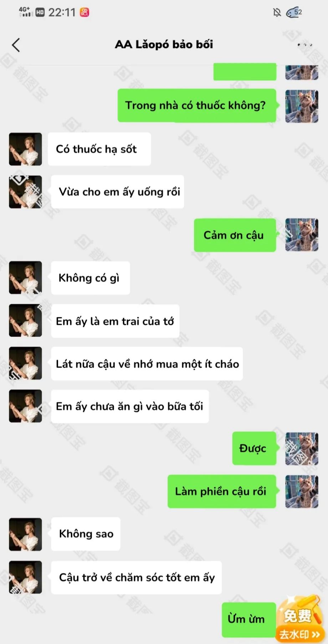Viewport: 328px width, 644px height.
Task: Select message 'Lát nữa cậu về nhớ mua một ít cháo'
Action: pyautogui.click(x=147, y=364)
